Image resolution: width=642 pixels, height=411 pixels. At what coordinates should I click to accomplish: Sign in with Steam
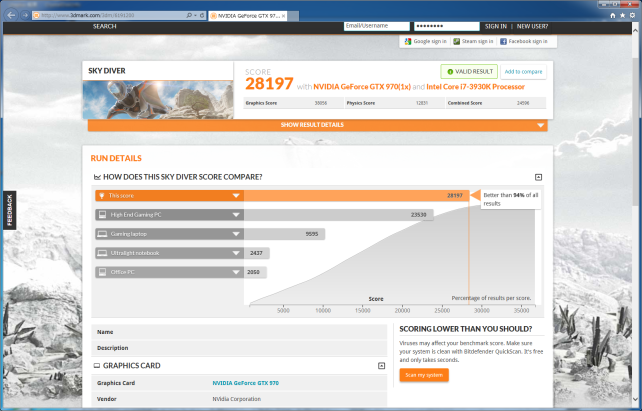tap(473, 41)
